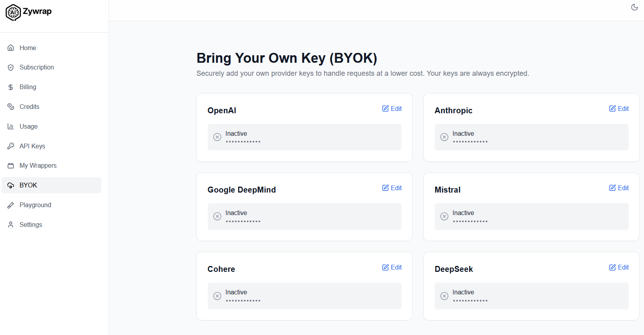Click the Billing dollar icon
This screenshot has height=335, width=644.
tap(11, 87)
